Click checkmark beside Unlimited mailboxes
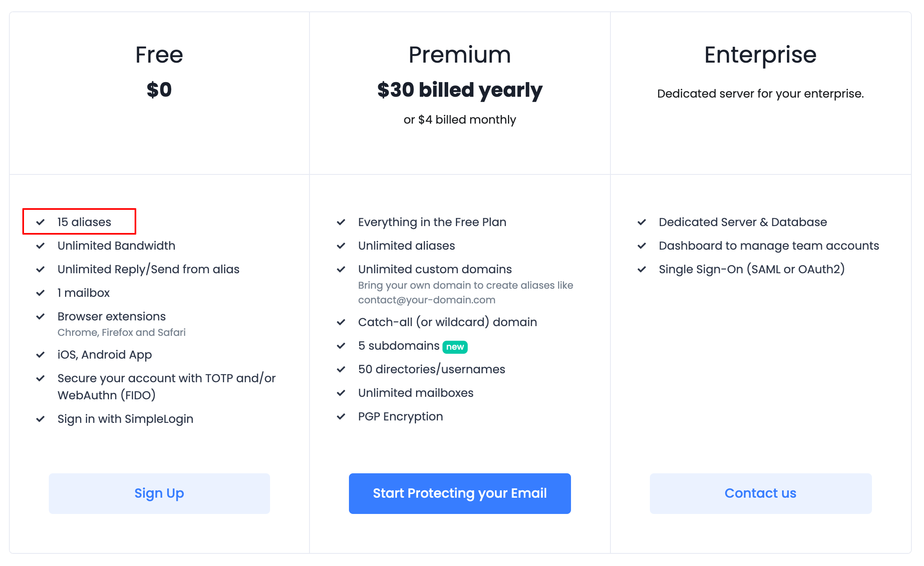 point(341,393)
